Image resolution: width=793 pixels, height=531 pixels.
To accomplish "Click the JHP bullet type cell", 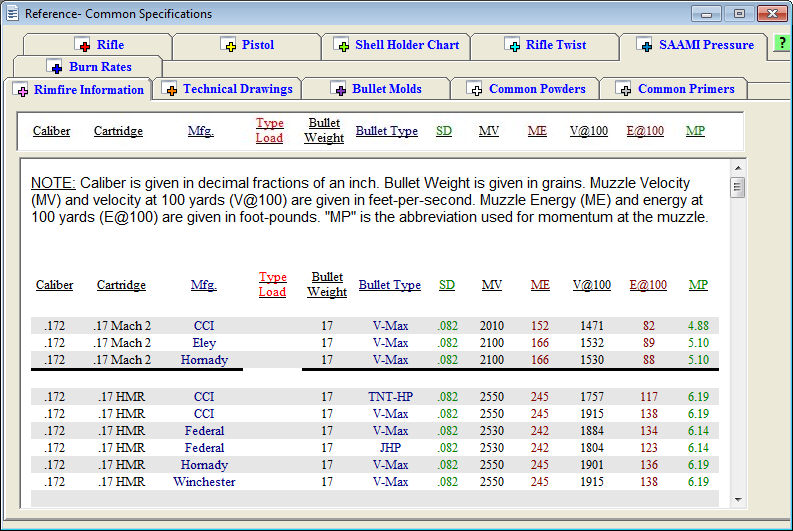I will [390, 448].
